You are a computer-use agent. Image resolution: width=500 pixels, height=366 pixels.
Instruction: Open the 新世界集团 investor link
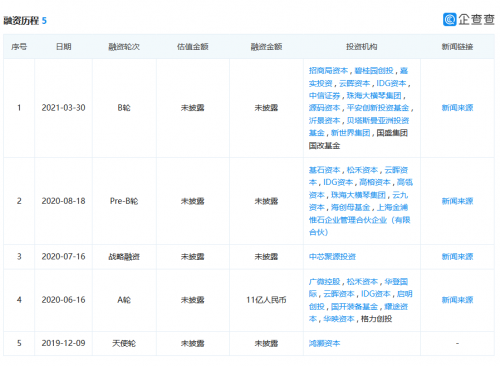(x=351, y=133)
